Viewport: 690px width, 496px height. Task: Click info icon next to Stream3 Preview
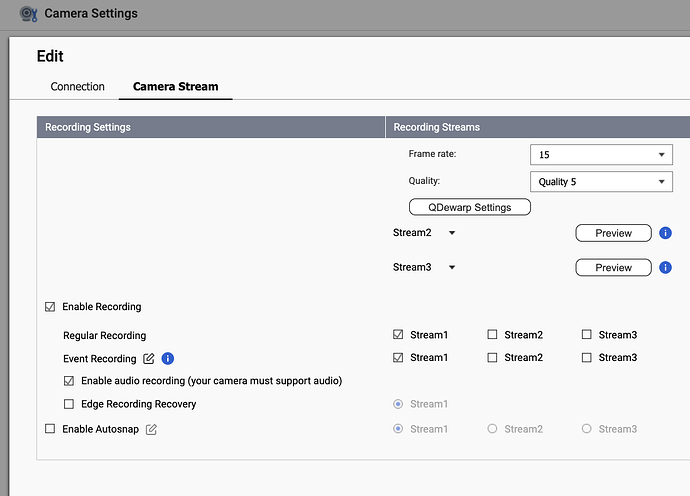(x=666, y=268)
